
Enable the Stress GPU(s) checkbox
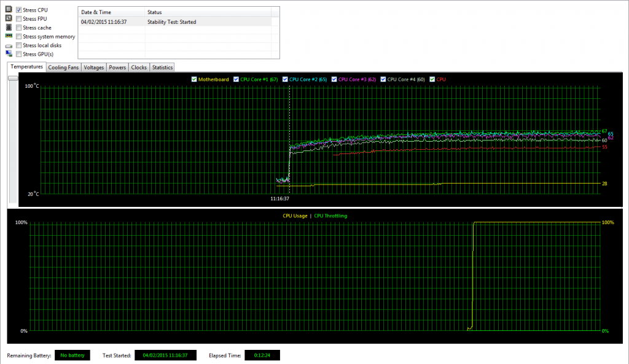19,54
